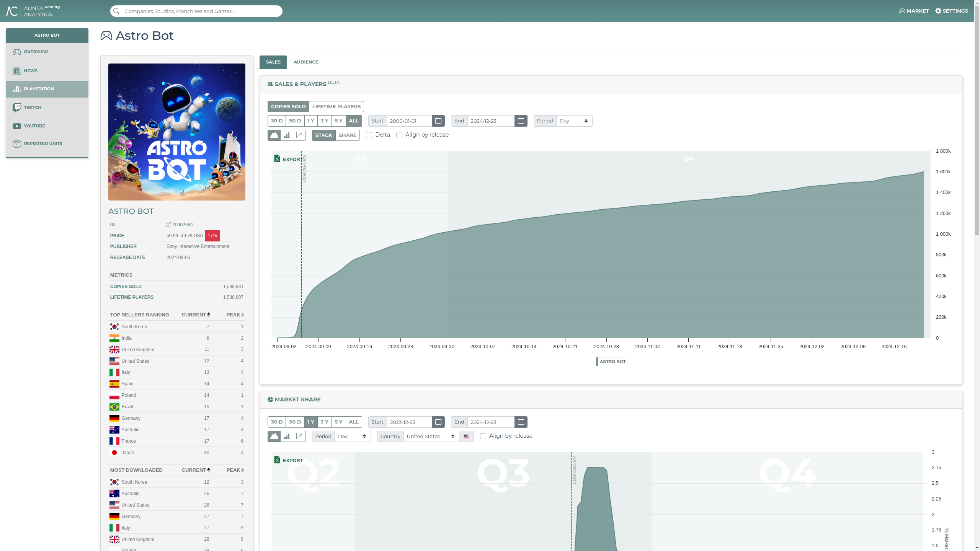Click the search magnifier icon
The image size is (980, 551).
tap(117, 11)
